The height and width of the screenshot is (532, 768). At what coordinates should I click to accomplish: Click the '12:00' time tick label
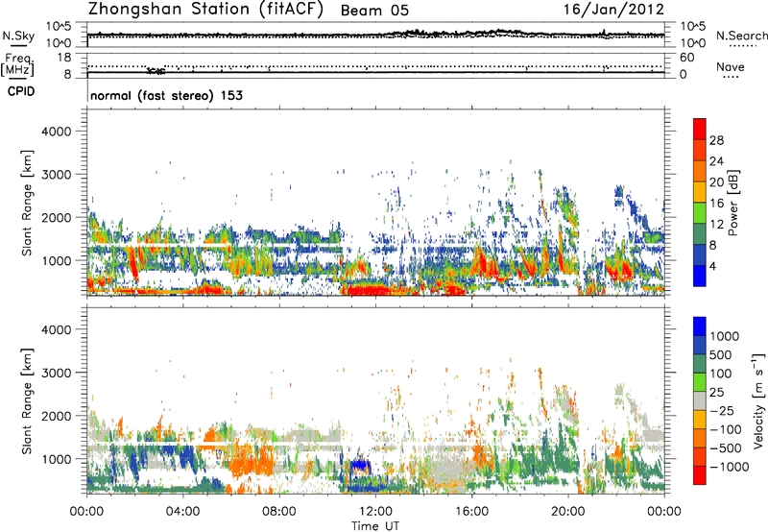point(375,512)
